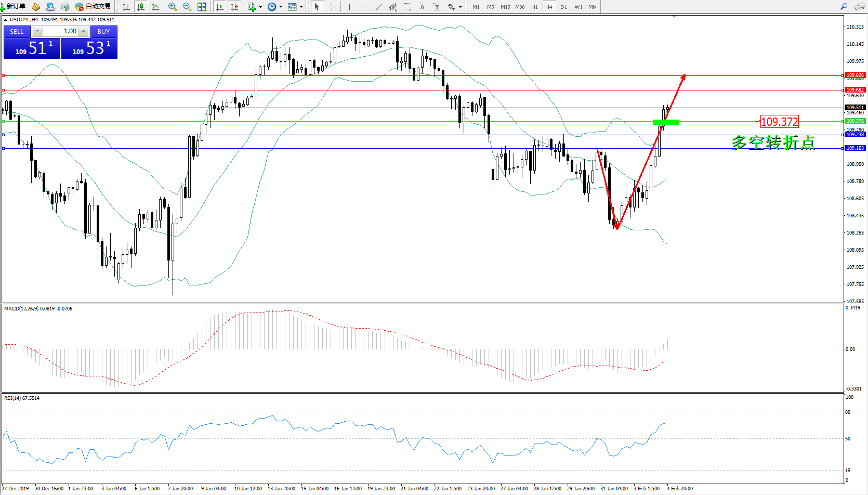Switch to the D1 timeframe
Screen dimensions: 868x495
563,7
